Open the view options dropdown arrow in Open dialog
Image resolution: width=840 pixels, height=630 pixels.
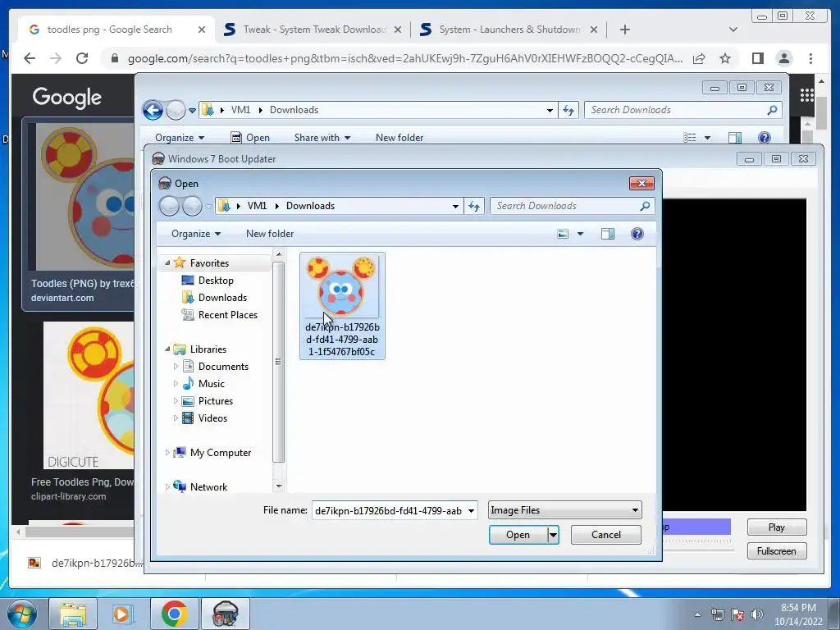[580, 234]
